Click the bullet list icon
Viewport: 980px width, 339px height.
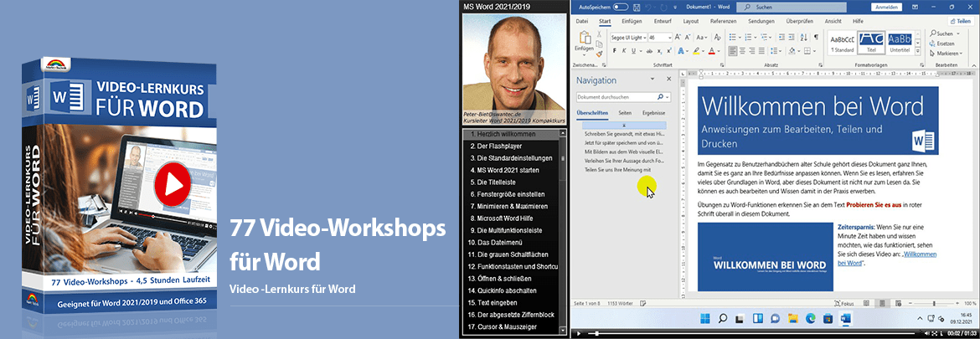[734, 38]
